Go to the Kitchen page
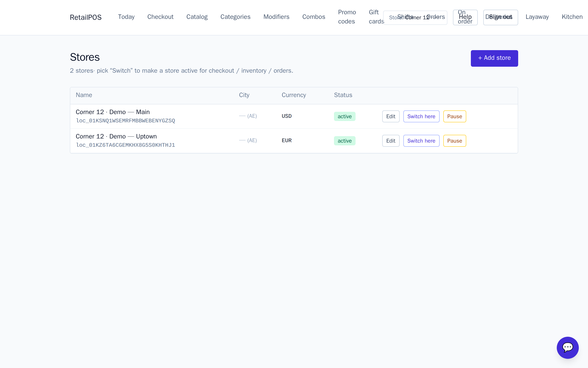The height and width of the screenshot is (368, 588). (572, 17)
